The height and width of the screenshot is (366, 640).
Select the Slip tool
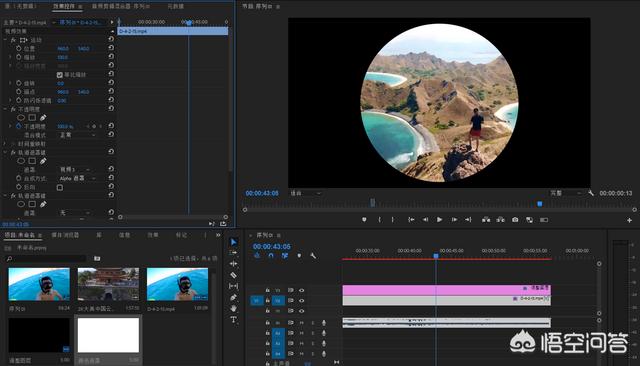[233, 286]
